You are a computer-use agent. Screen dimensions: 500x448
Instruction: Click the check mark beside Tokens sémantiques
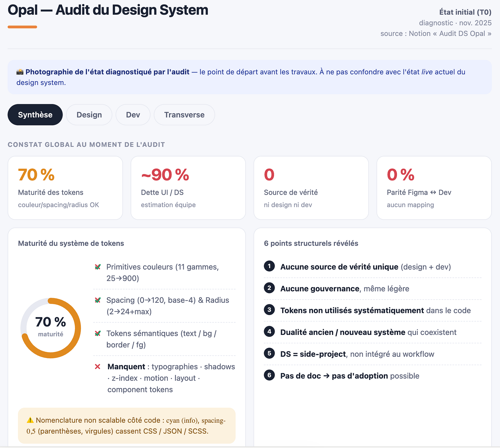coord(97,333)
